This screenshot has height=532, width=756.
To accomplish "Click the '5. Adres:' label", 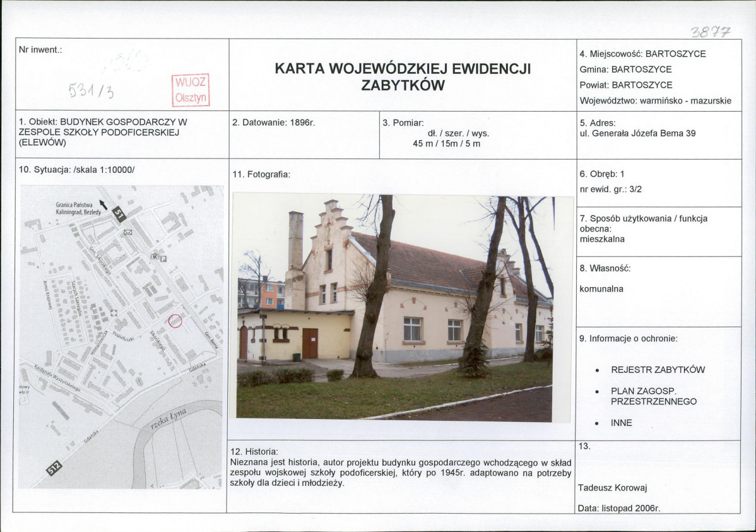I will click(598, 123).
